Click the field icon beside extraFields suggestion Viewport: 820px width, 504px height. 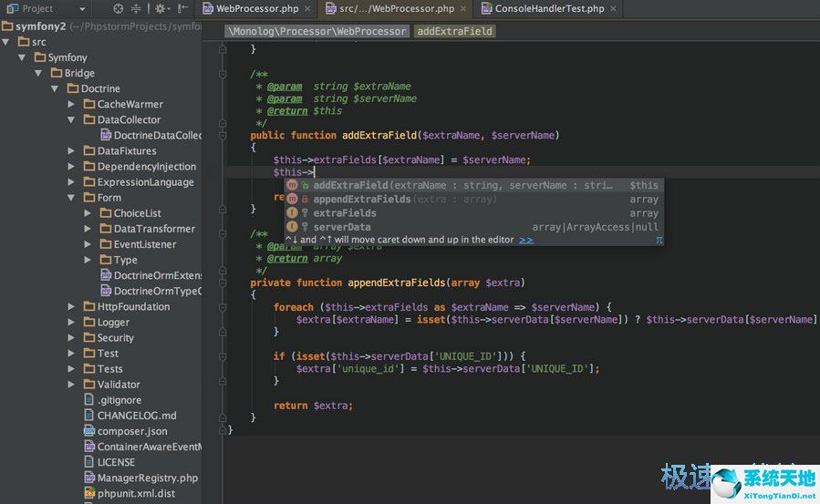click(292, 212)
